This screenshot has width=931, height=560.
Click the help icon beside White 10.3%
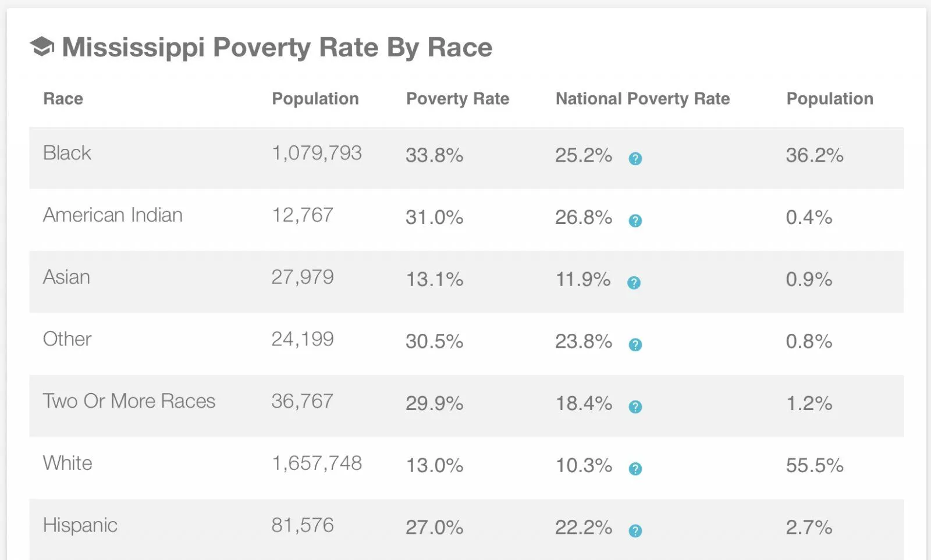tap(635, 469)
